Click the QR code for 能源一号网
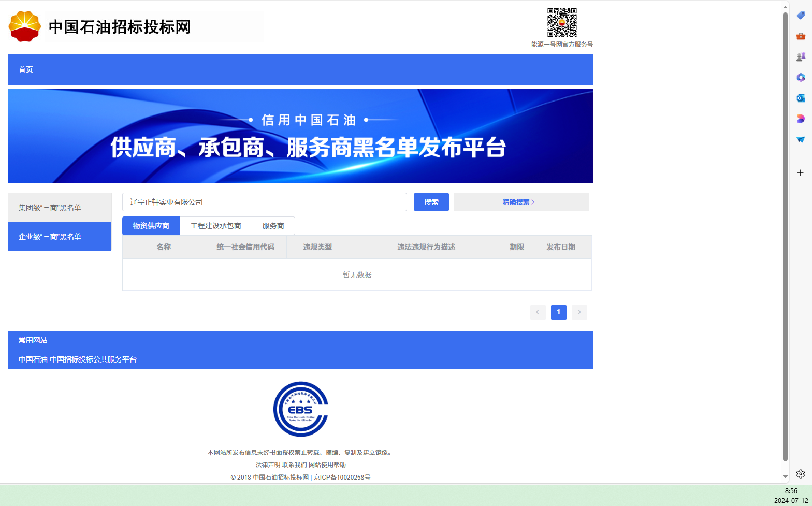This screenshot has height=506, width=812. point(562,22)
